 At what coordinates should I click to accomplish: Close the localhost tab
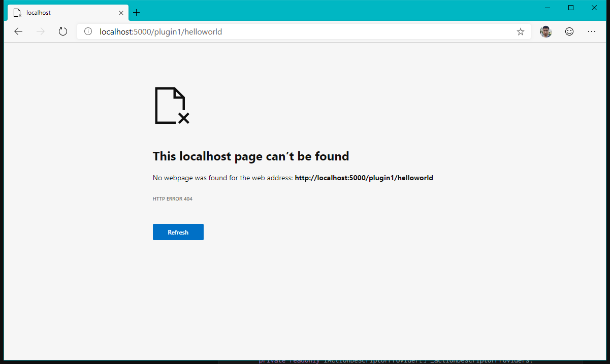(121, 12)
